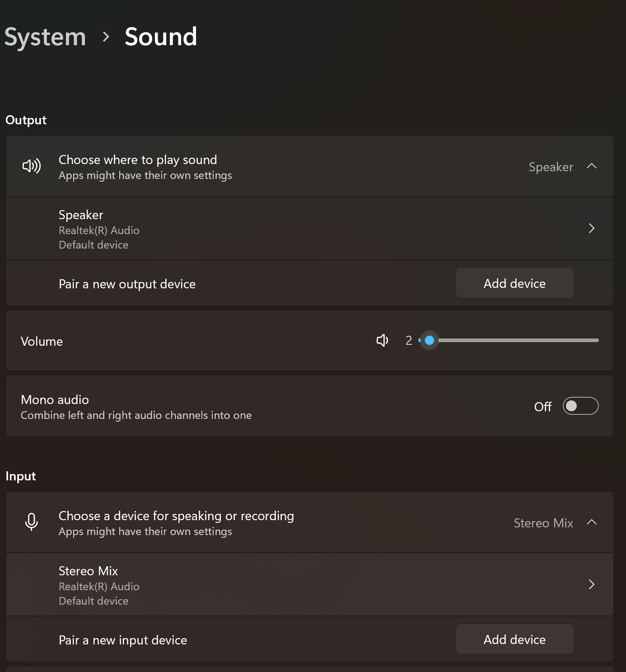This screenshot has height=672, width=626.
Task: Open Stereo Mix device properties chevron
Action: pos(592,584)
